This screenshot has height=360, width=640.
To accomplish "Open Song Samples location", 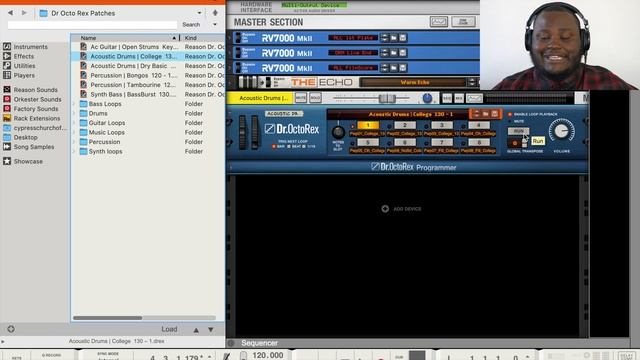I will click(x=29, y=147).
